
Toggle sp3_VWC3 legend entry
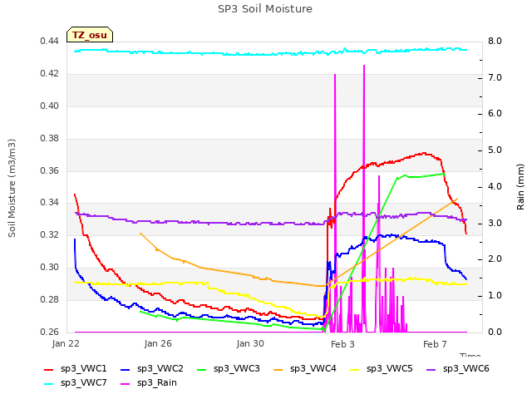[x=229, y=369]
